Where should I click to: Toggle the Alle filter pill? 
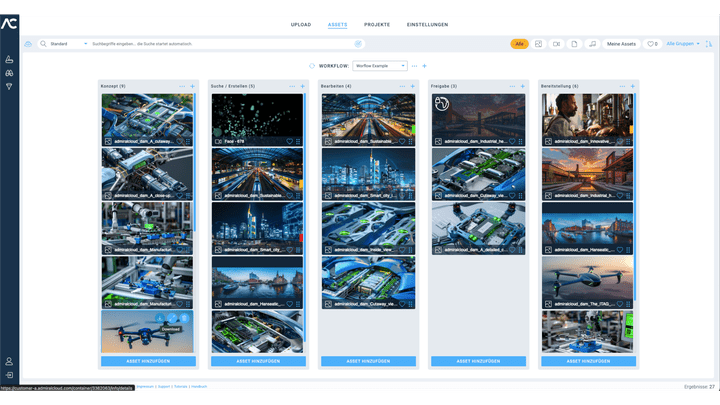[519, 44]
